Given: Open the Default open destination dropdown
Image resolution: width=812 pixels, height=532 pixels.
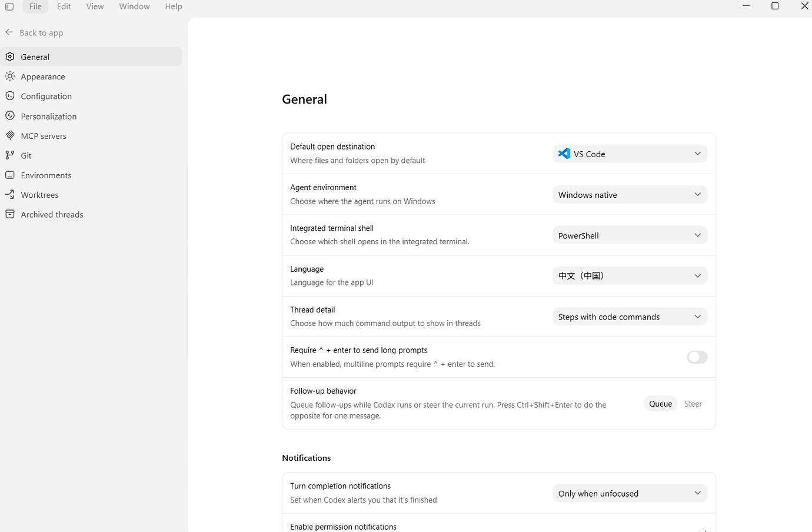Looking at the screenshot, I should 630,154.
